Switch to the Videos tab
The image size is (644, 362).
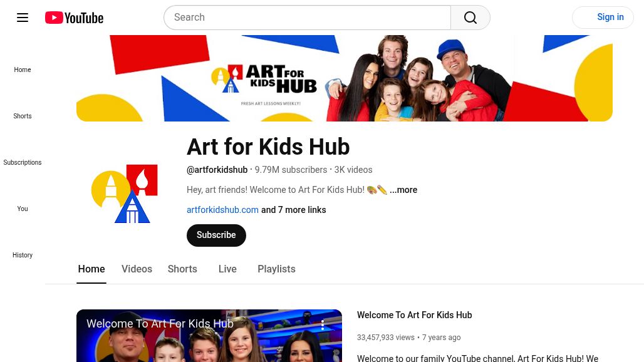coord(137,269)
